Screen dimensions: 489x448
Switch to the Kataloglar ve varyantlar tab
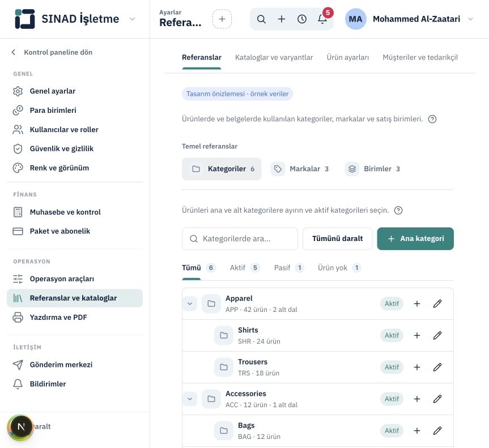(274, 57)
